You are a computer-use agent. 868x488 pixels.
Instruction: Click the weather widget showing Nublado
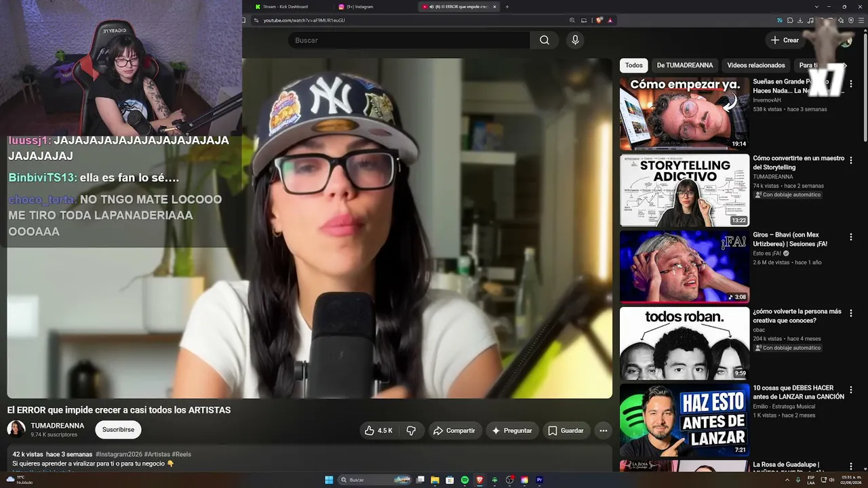pyautogui.click(x=20, y=480)
